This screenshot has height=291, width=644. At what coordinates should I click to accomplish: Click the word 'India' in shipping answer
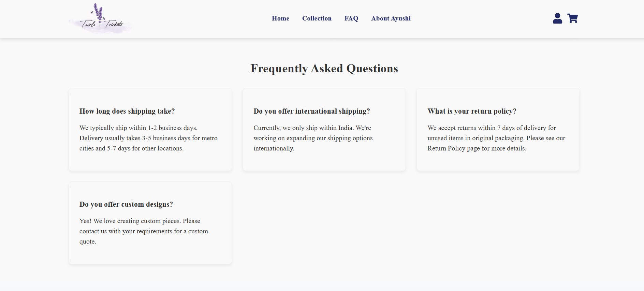click(x=345, y=128)
